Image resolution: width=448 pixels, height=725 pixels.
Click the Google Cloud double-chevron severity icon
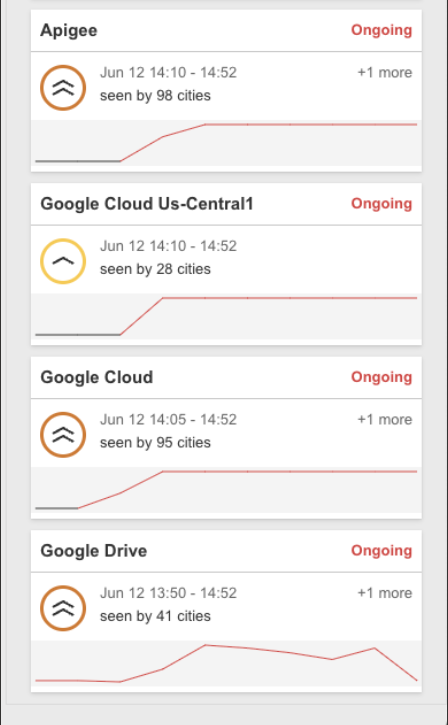point(63,435)
